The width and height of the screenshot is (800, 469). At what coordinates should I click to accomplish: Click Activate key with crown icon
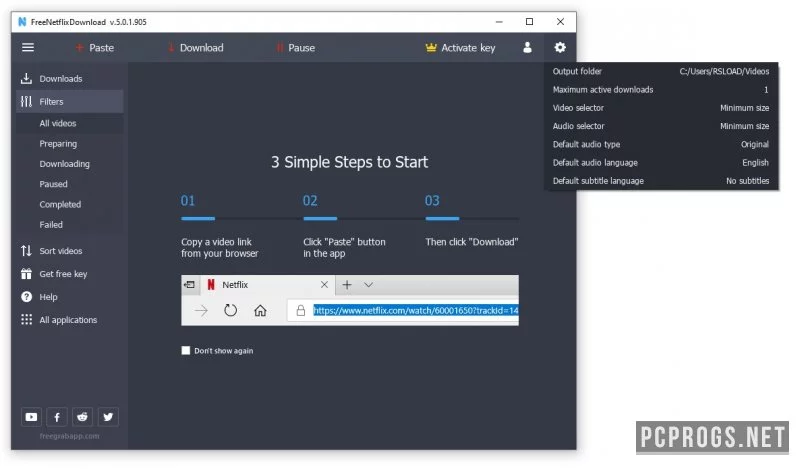[x=460, y=48]
